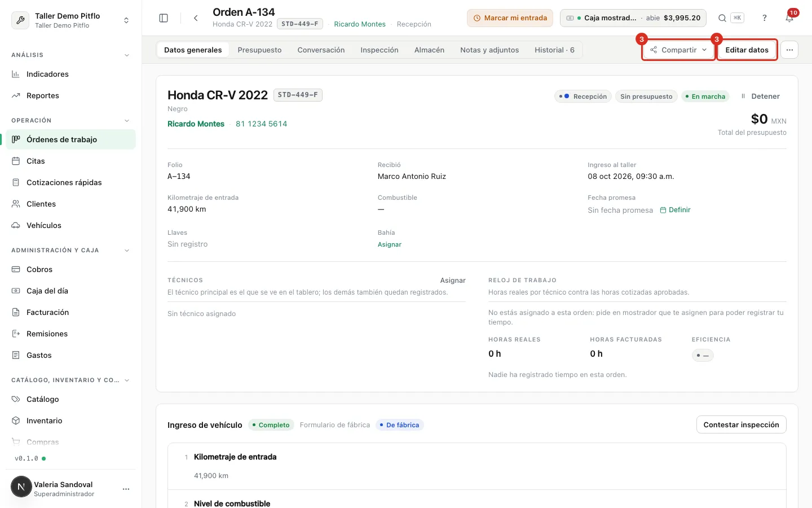Viewport: 812px width, 508px height.
Task: Open Inventario section
Action: pyautogui.click(x=70, y=421)
